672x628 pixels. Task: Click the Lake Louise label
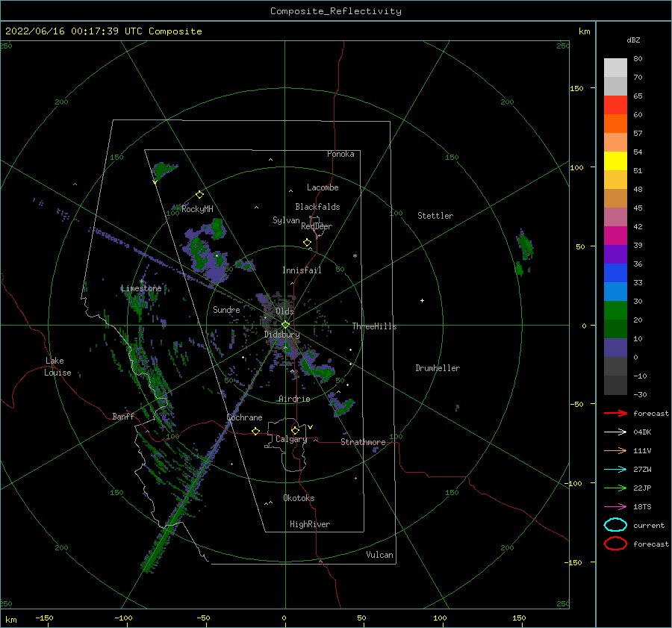(58, 367)
